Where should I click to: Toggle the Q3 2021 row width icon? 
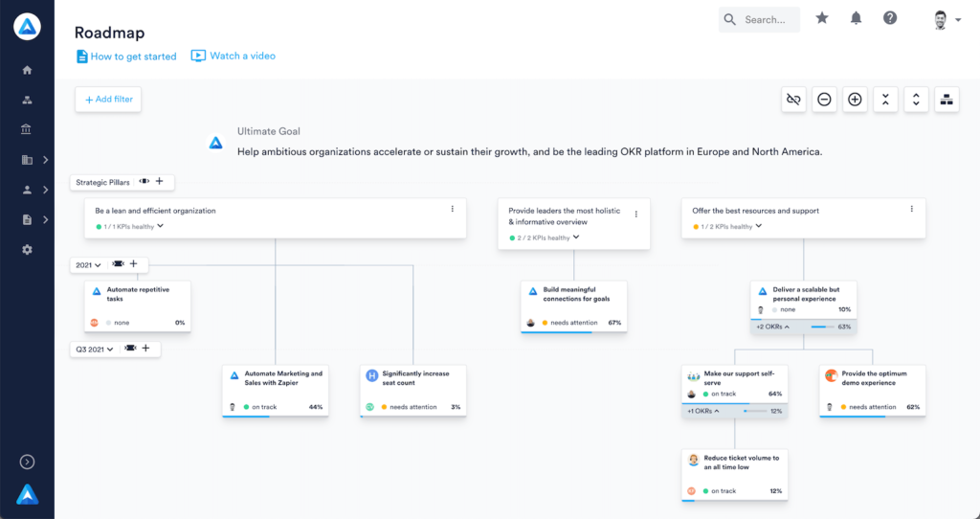130,349
